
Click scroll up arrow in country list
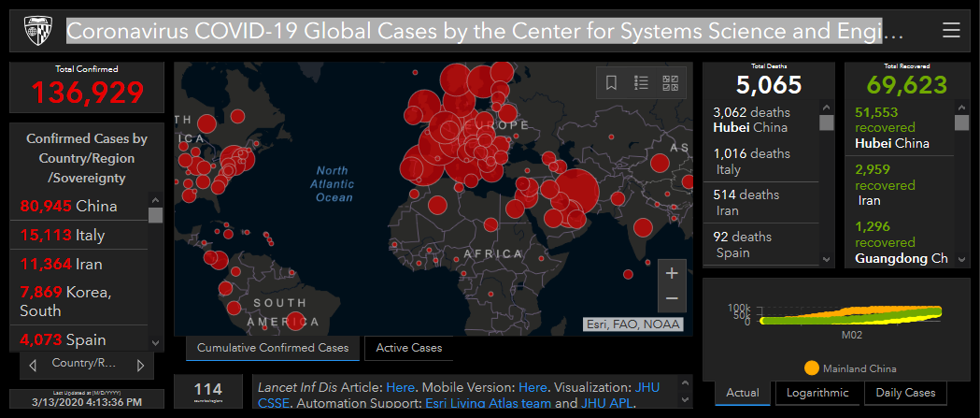156,199
